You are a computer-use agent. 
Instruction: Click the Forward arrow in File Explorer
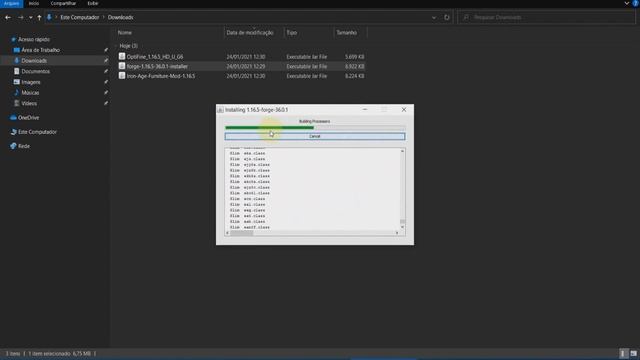[x=20, y=18]
